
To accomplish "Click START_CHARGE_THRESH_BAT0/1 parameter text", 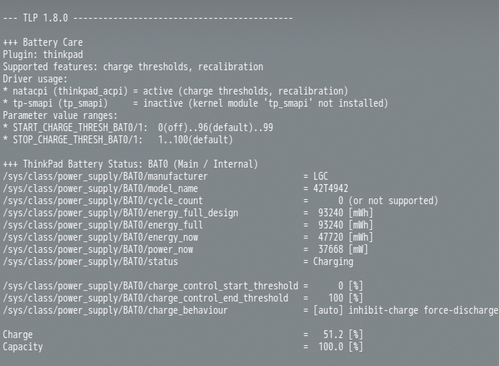I will click(x=80, y=128).
